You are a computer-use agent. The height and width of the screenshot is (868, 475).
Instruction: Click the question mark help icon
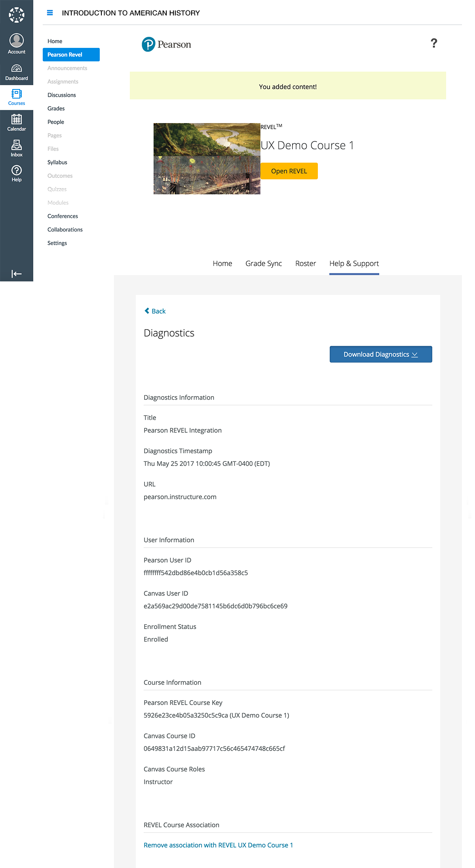pyautogui.click(x=434, y=43)
